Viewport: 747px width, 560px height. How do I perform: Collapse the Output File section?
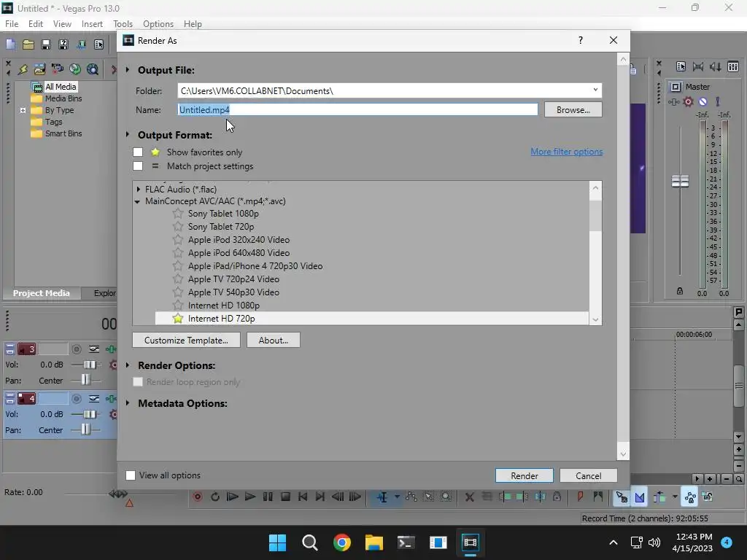(128, 69)
